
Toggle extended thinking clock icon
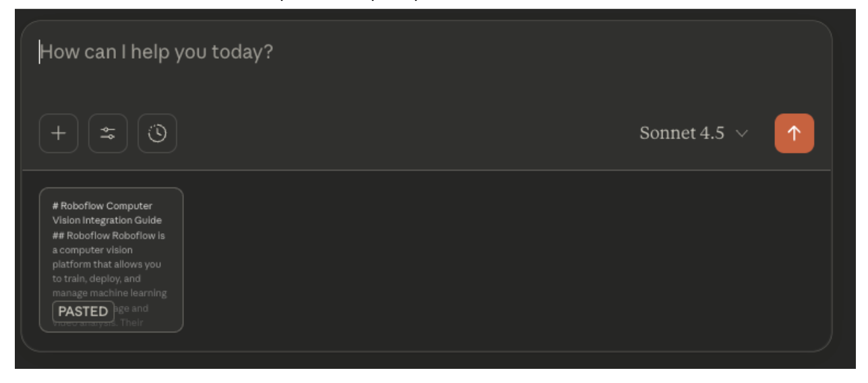(x=157, y=134)
